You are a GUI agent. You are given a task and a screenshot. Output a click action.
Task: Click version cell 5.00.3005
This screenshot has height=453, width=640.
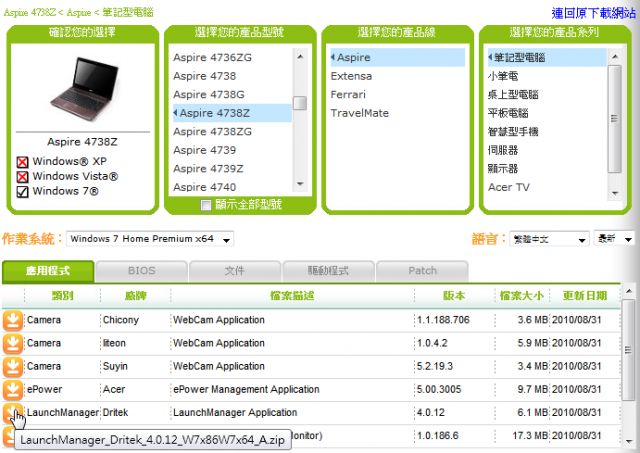(x=439, y=389)
